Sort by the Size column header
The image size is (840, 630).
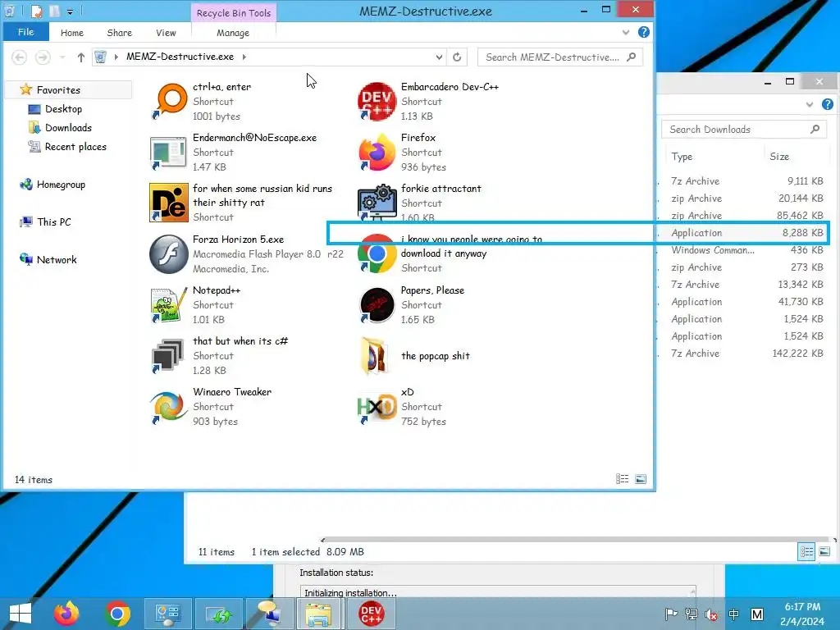pos(779,157)
